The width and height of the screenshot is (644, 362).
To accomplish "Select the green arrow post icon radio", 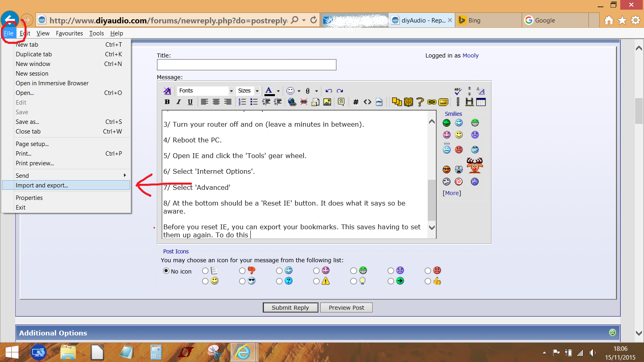I will click(x=391, y=281).
